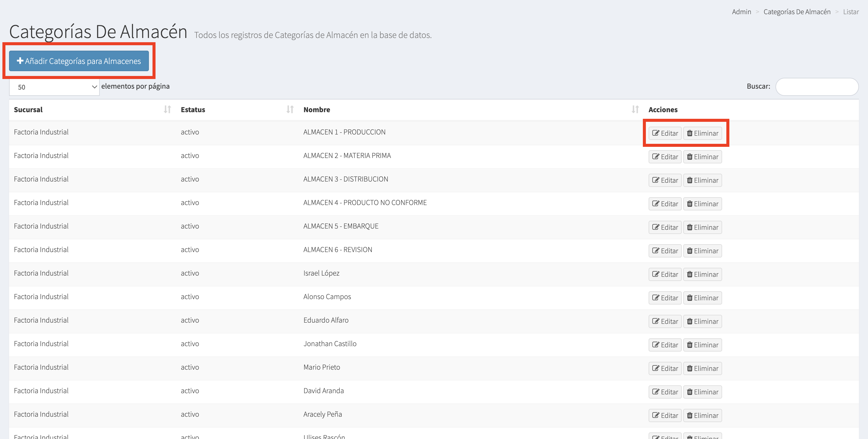Click the Buscar search field
This screenshot has width=868, height=439.
[816, 87]
